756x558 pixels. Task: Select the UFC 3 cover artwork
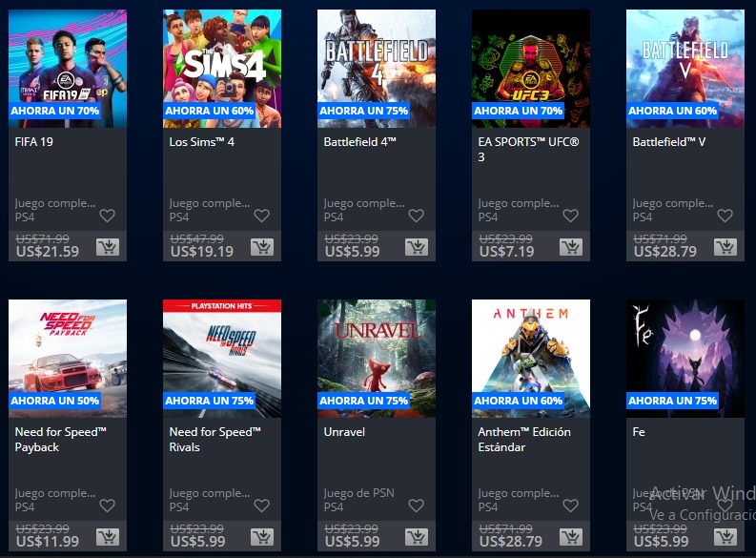coord(531,69)
